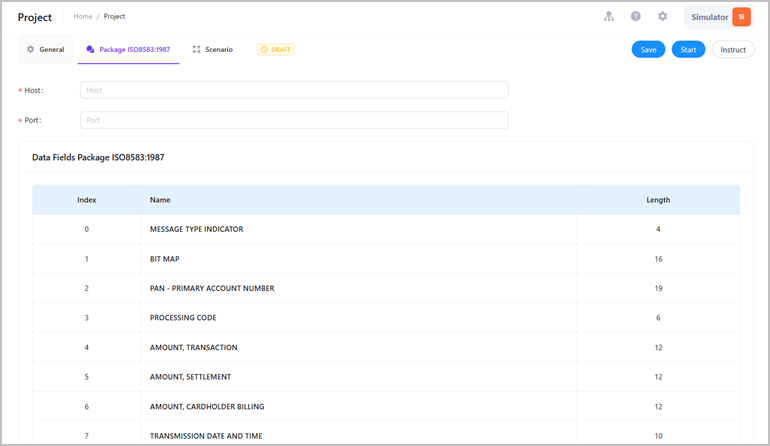
Task: Click the Save button
Action: [648, 50]
